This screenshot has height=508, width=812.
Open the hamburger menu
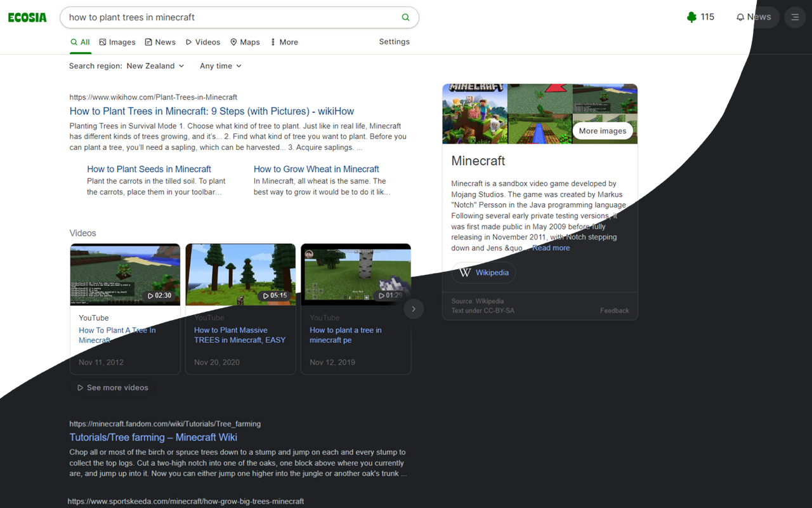coord(795,17)
